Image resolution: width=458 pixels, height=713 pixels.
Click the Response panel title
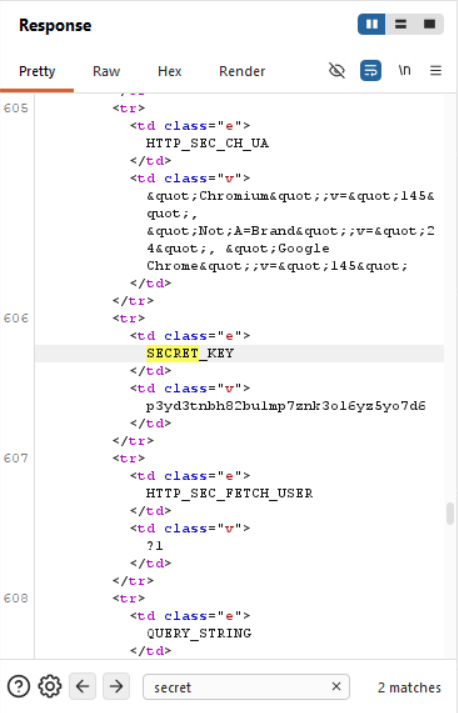pyautogui.click(x=55, y=25)
